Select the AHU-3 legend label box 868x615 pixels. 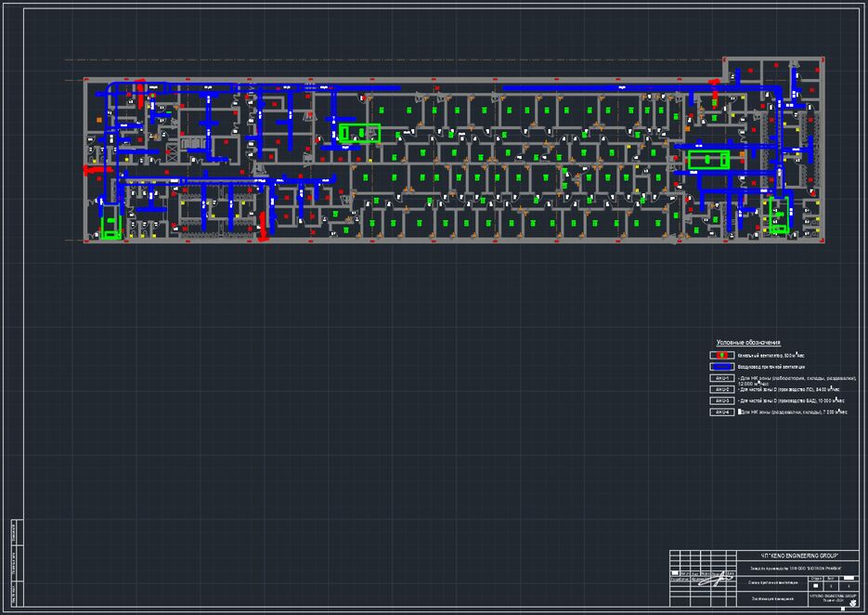[721, 400]
